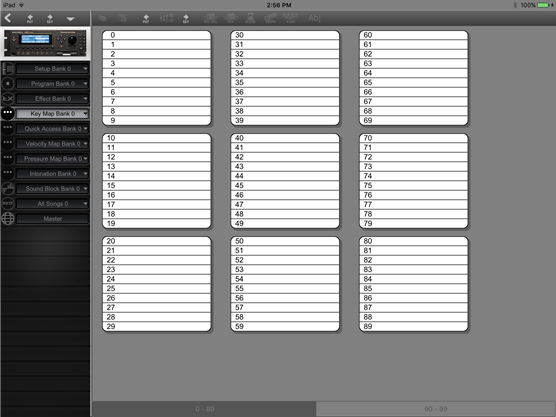Click the sidebar GET arrow icon

coord(50,18)
